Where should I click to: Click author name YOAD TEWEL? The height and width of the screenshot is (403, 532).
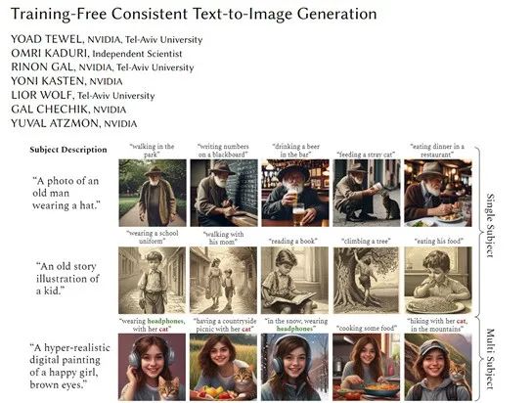coord(46,39)
